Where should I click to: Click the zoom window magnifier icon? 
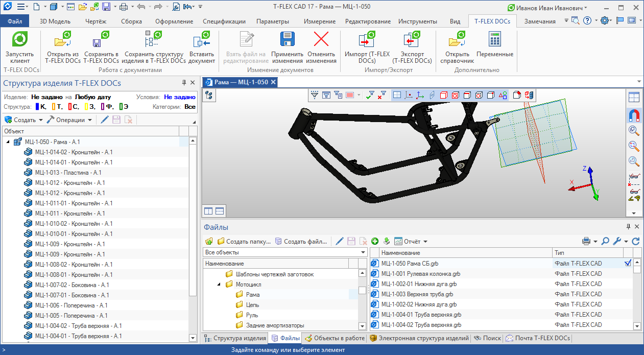(x=634, y=146)
